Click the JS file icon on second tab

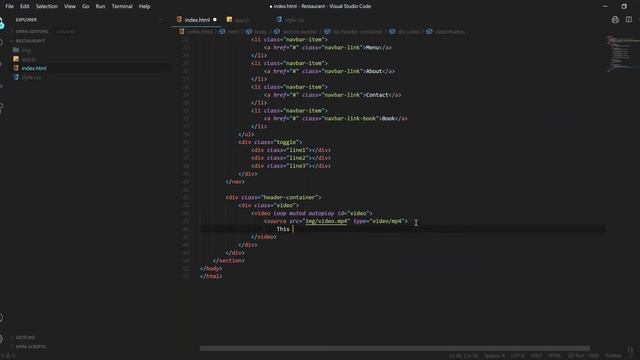(229, 20)
